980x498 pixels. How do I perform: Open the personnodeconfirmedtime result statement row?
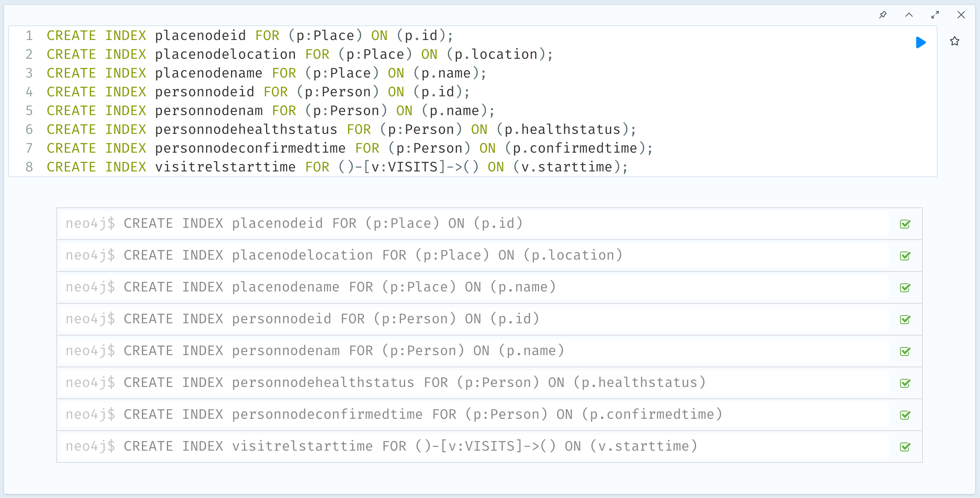(490, 415)
